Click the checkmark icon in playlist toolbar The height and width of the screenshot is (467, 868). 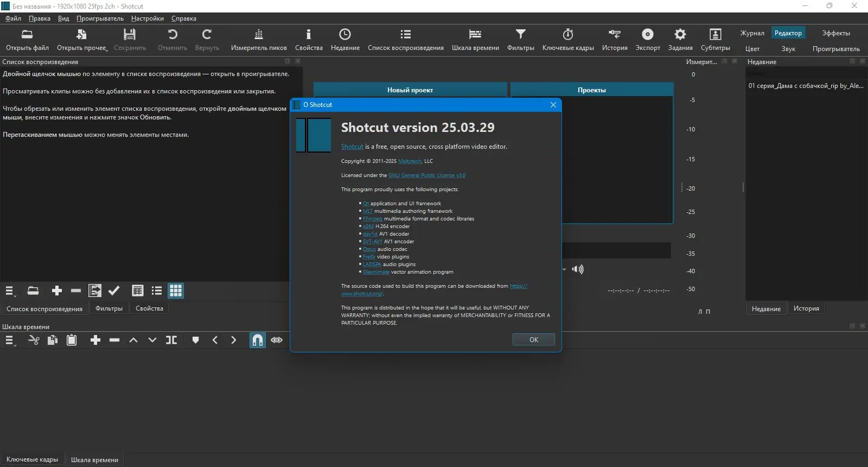114,291
